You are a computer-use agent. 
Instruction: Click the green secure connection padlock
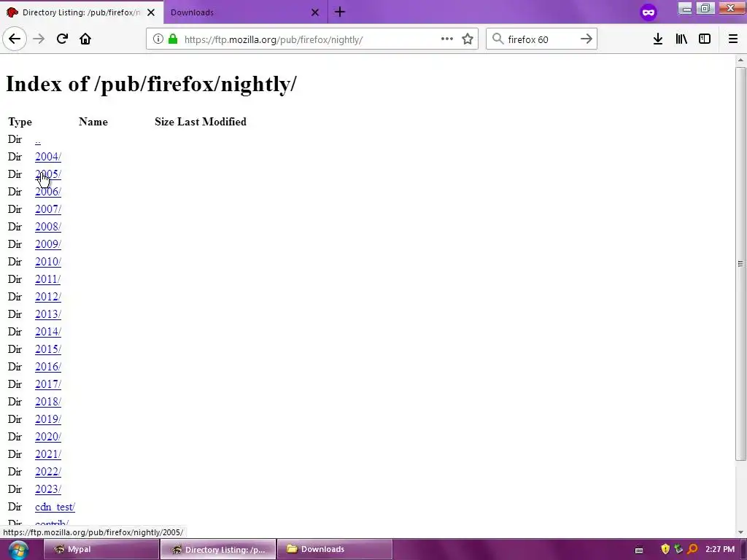[x=173, y=39]
